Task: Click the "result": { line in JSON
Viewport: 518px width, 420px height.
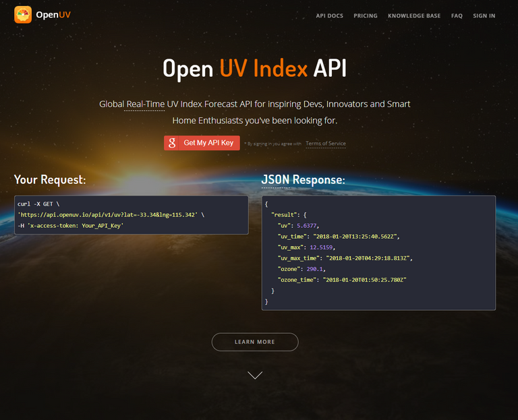Action: [x=289, y=215]
